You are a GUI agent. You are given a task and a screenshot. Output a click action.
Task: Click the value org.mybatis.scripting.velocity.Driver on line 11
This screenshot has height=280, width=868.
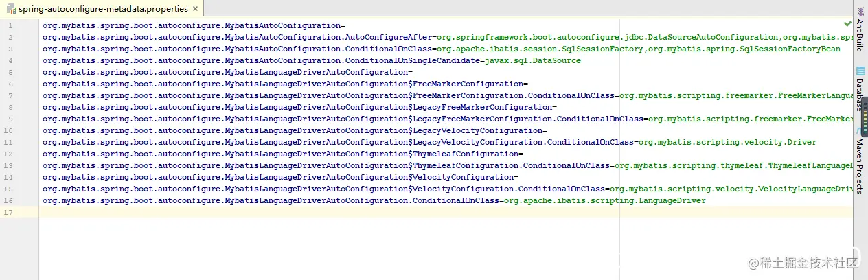point(727,142)
